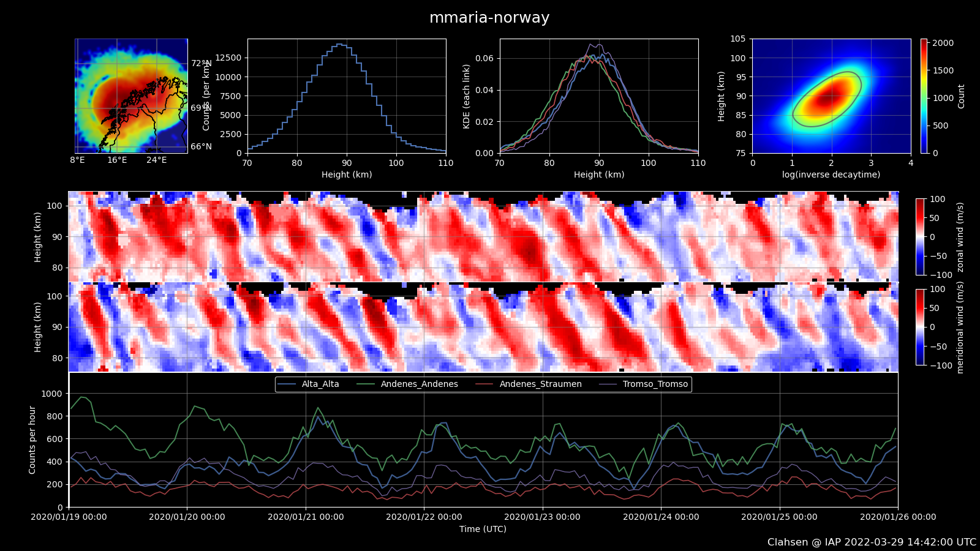
Task: Click the '2020/01/22 00:00' time tick label
Action: tap(424, 517)
